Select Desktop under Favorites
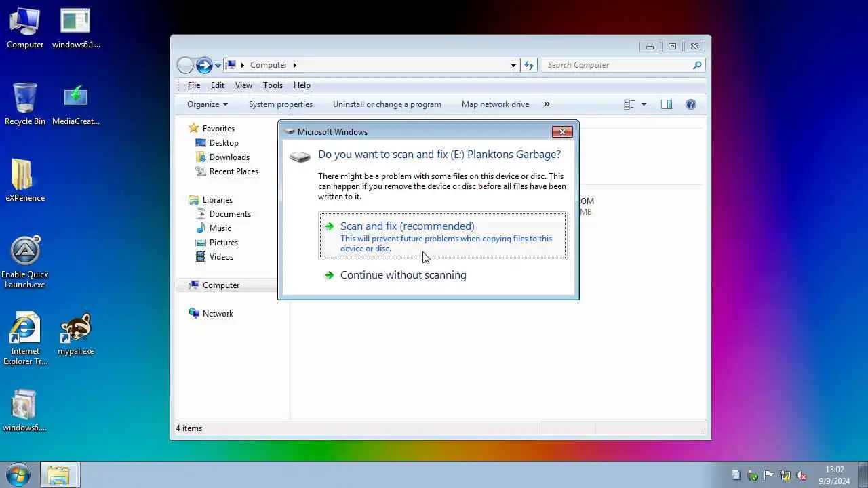The width and height of the screenshot is (868, 488). coord(224,143)
